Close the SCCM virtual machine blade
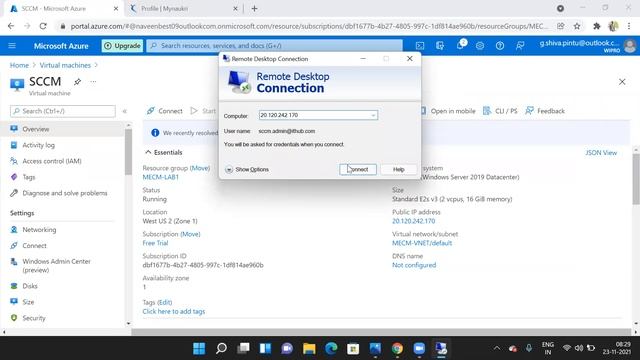Viewport: 640px width, 360px height. click(x=622, y=82)
